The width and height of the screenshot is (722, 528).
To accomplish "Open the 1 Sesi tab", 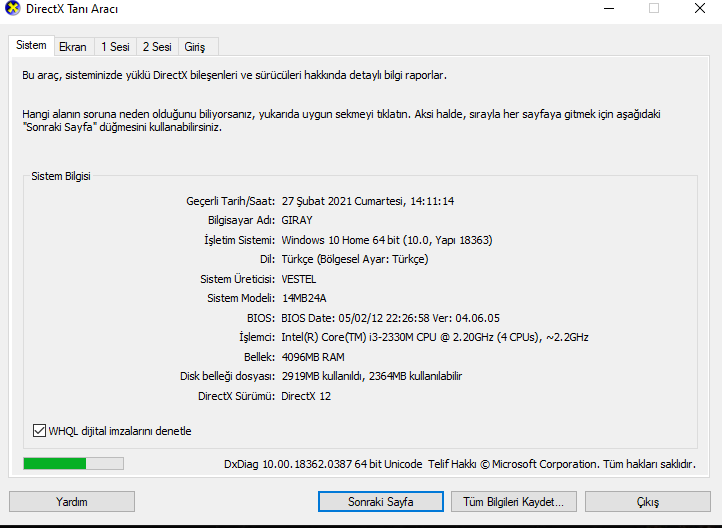I will (115, 47).
